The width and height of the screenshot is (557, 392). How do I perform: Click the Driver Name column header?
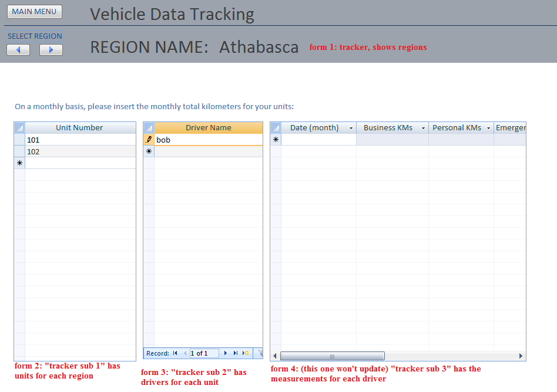coord(209,128)
